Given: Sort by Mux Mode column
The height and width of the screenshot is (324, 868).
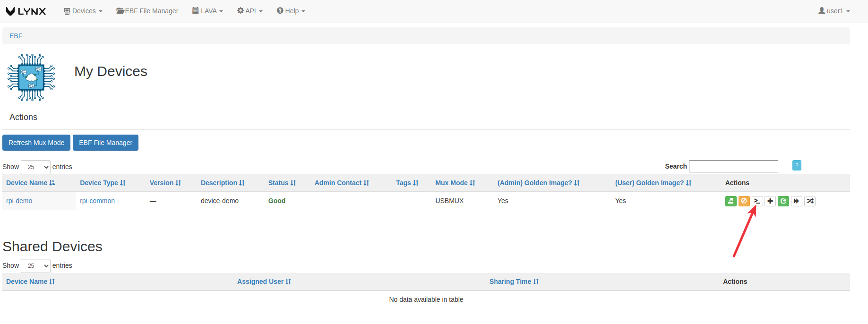Looking at the screenshot, I should point(455,183).
